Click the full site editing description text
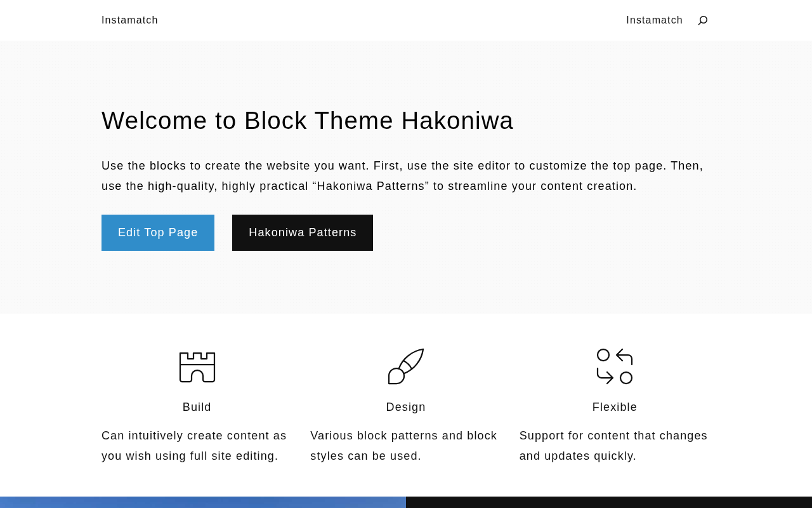 coord(194,446)
